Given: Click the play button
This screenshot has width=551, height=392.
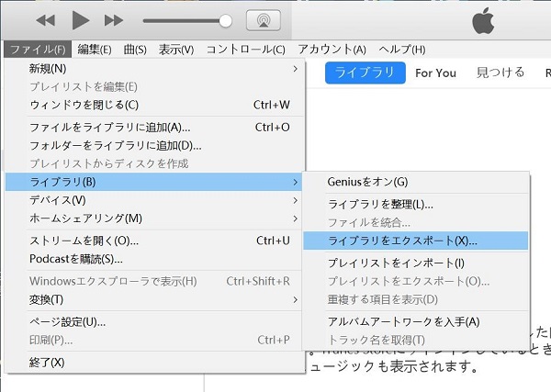Looking at the screenshot, I should [81, 20].
